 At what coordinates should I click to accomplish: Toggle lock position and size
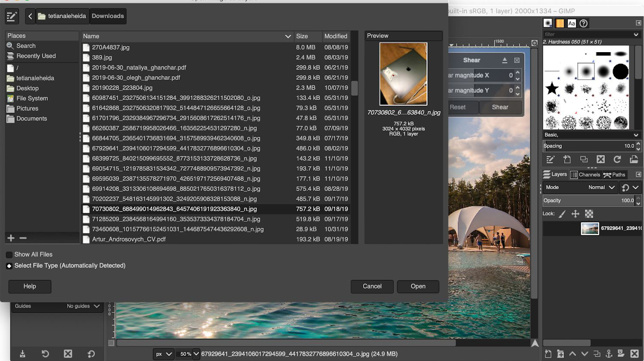(x=575, y=214)
